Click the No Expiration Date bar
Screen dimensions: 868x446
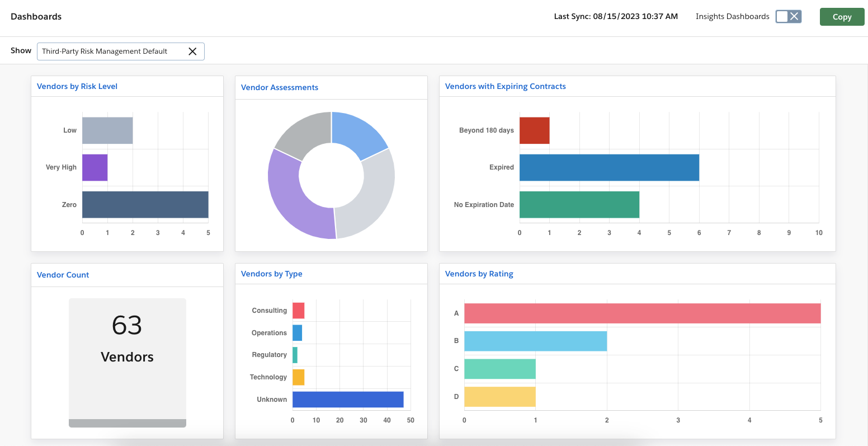[579, 205]
